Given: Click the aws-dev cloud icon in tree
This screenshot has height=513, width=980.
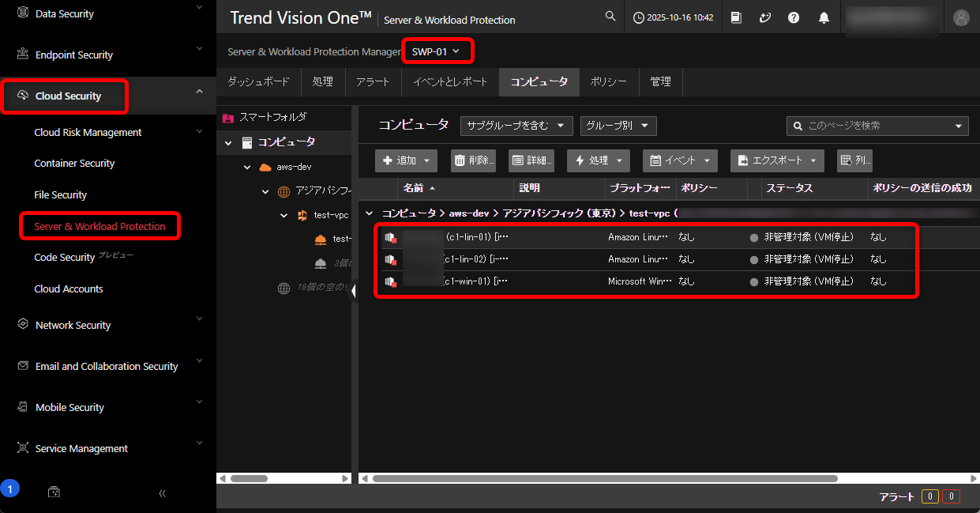Looking at the screenshot, I should 265,168.
